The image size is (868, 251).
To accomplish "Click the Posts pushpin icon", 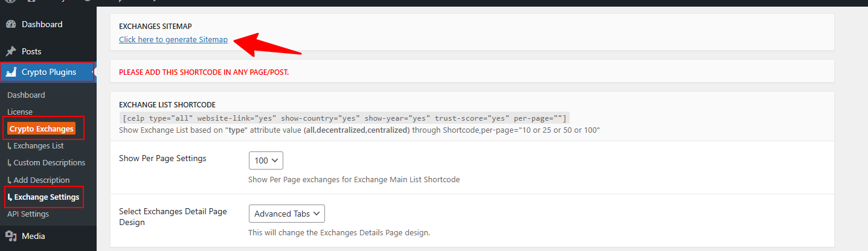I will tap(11, 51).
